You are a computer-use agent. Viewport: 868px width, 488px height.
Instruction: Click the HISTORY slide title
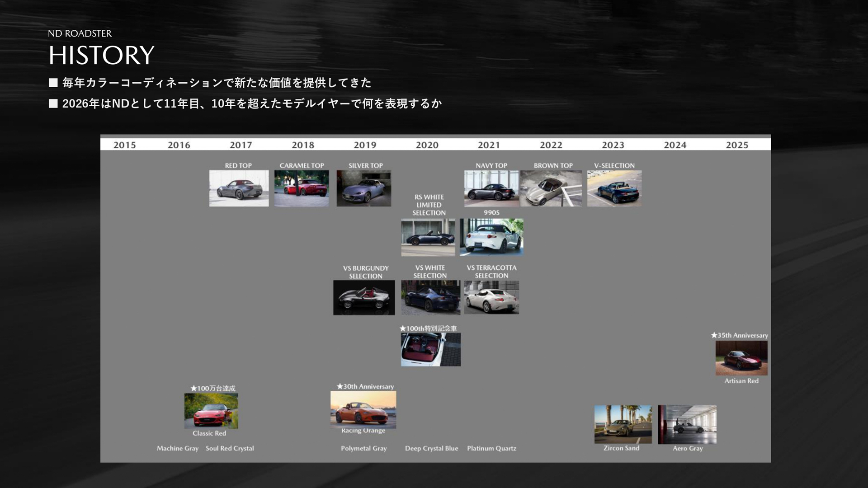101,55
